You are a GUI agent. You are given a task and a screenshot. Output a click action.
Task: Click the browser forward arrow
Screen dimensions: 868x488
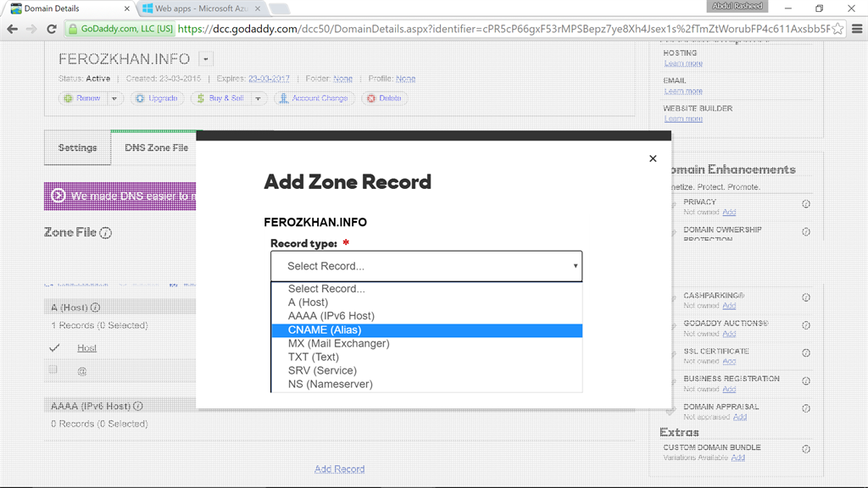point(31,29)
